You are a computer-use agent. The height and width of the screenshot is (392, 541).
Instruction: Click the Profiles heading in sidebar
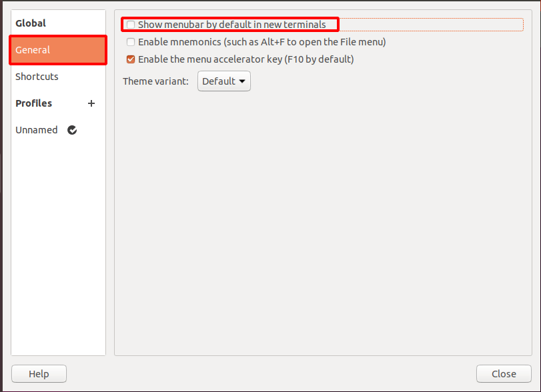tap(33, 103)
